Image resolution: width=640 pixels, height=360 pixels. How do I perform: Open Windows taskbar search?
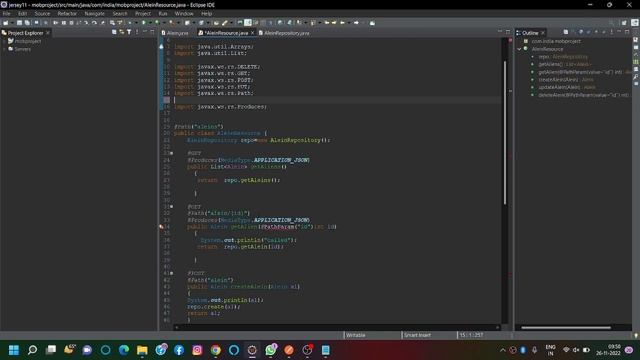32,350
